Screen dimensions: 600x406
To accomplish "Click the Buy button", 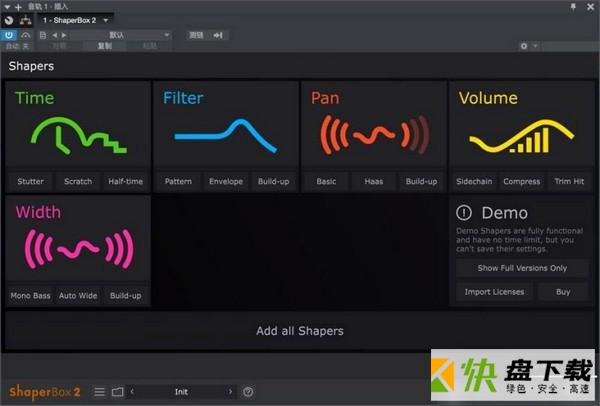I will [x=563, y=292].
